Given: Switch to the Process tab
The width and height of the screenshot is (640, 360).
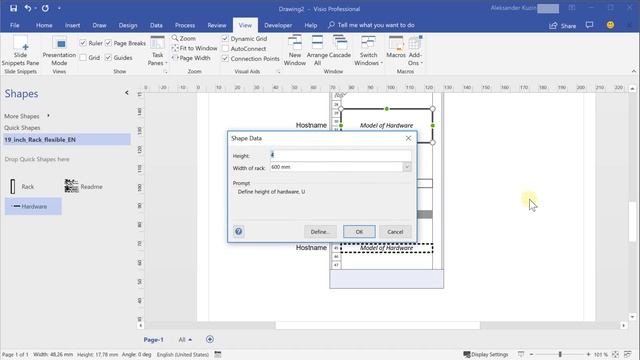Looking at the screenshot, I should click(185, 25).
